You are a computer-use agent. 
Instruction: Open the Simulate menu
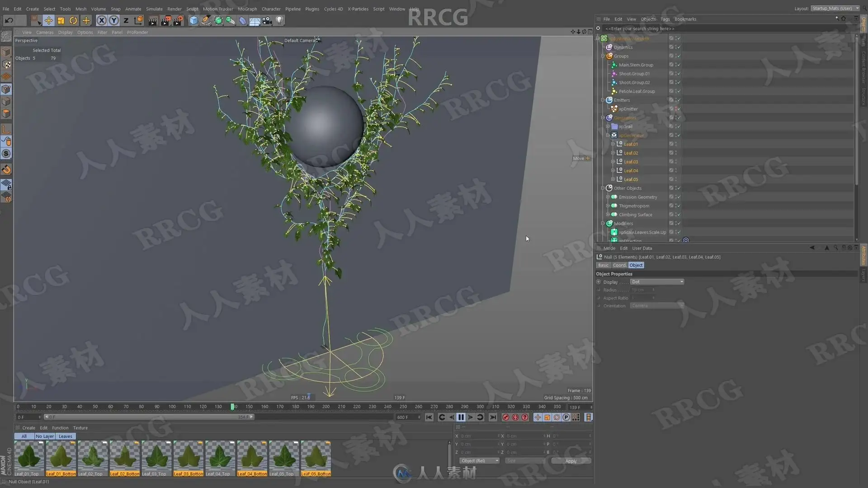pos(154,9)
